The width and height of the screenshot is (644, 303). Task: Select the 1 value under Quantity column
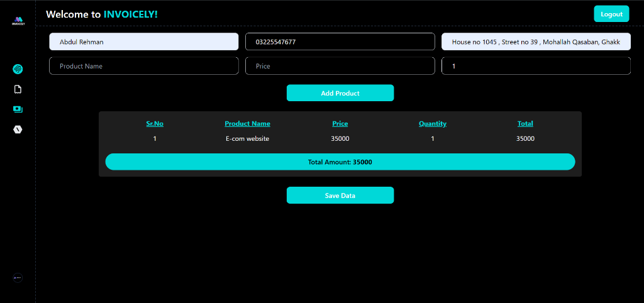tap(433, 139)
